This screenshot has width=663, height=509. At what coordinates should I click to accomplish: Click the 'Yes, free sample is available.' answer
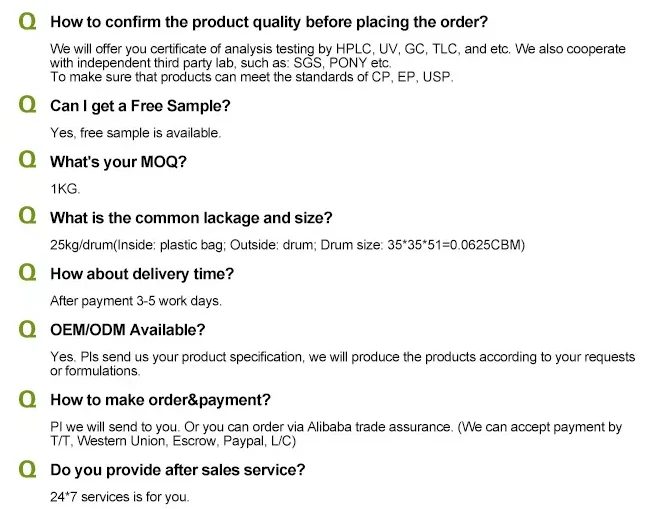[136, 133]
